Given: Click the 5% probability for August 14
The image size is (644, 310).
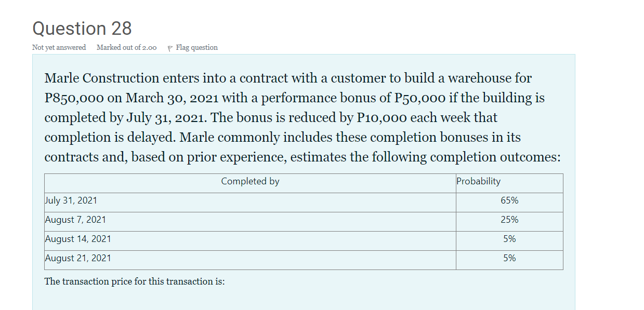Looking at the screenshot, I should [x=509, y=239].
